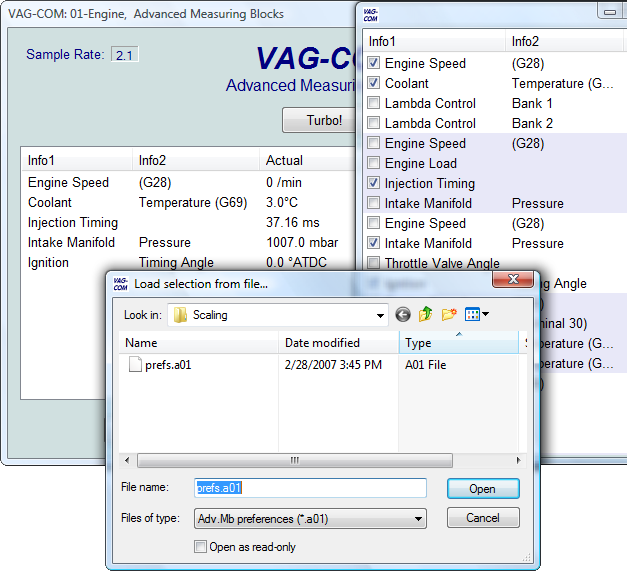Image resolution: width=627 pixels, height=571 pixels.
Task: Click horizontal scrollbar thumb in file list
Action: 295,460
